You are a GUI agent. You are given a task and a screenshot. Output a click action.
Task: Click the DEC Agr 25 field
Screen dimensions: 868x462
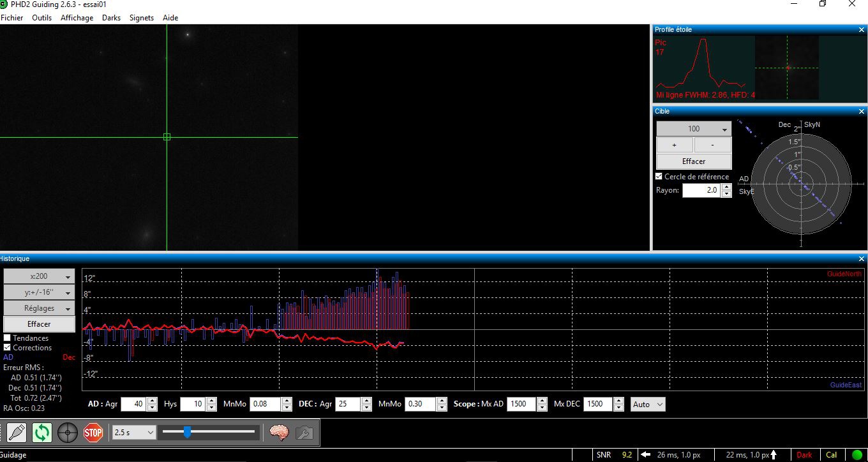coord(348,405)
